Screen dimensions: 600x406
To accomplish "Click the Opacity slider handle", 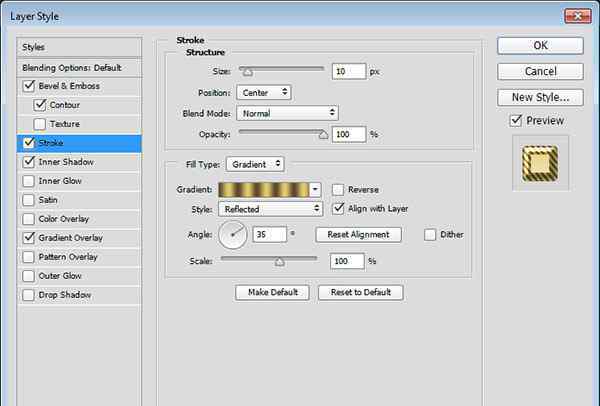I will click(x=323, y=135).
